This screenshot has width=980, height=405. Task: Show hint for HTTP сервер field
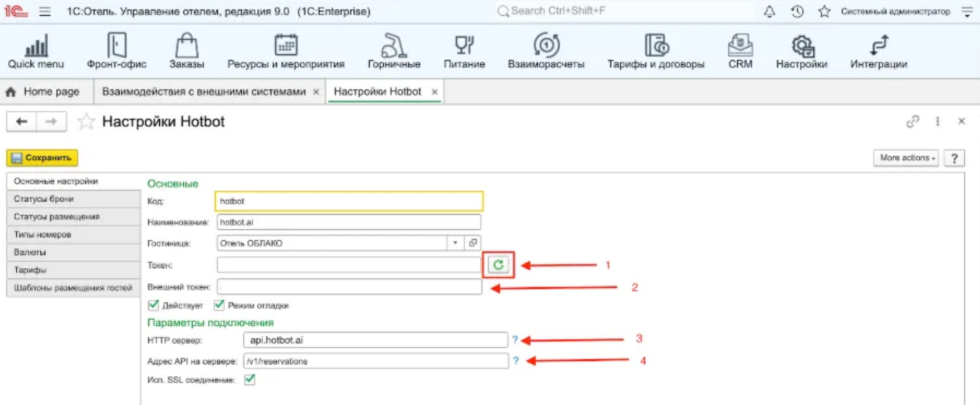point(515,340)
